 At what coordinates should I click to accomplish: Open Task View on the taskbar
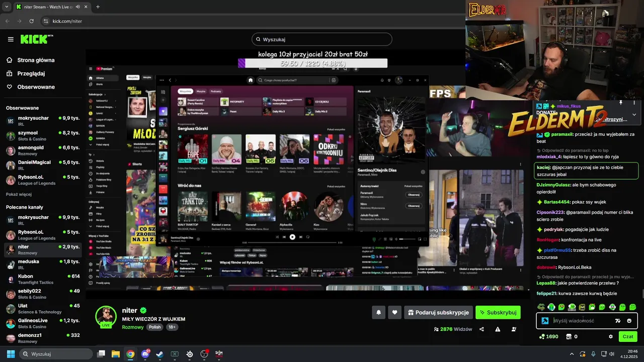[x=101, y=354]
